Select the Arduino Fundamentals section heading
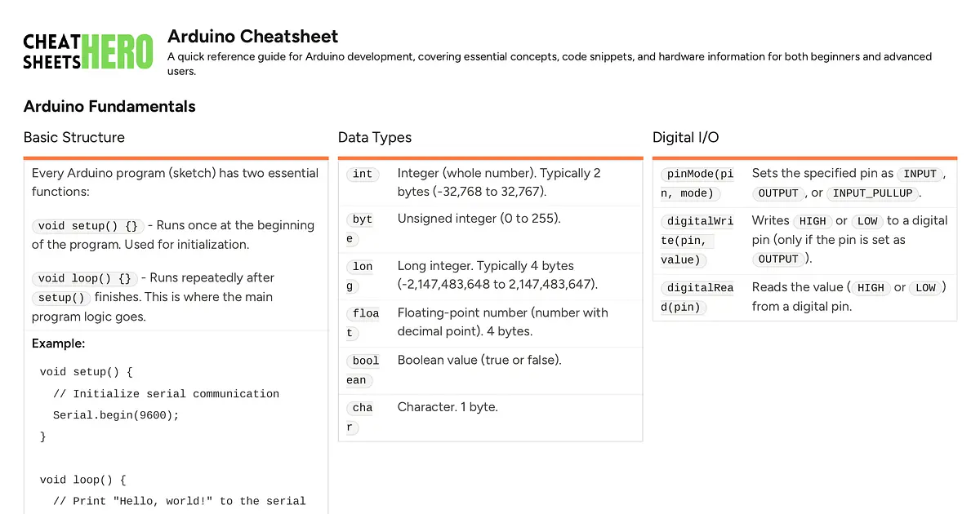Image resolution: width=980 pixels, height=514 pixels. (x=109, y=106)
